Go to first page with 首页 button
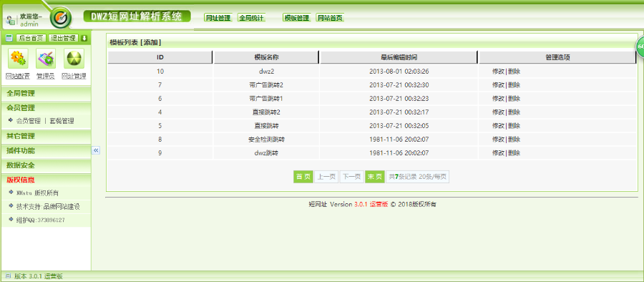The width and height of the screenshot is (644, 282). tap(303, 177)
